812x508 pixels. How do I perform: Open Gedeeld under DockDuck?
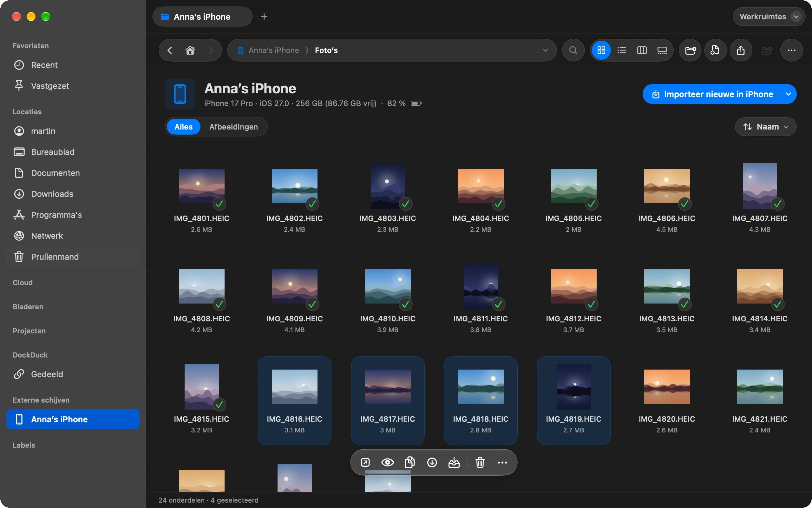pyautogui.click(x=73, y=374)
